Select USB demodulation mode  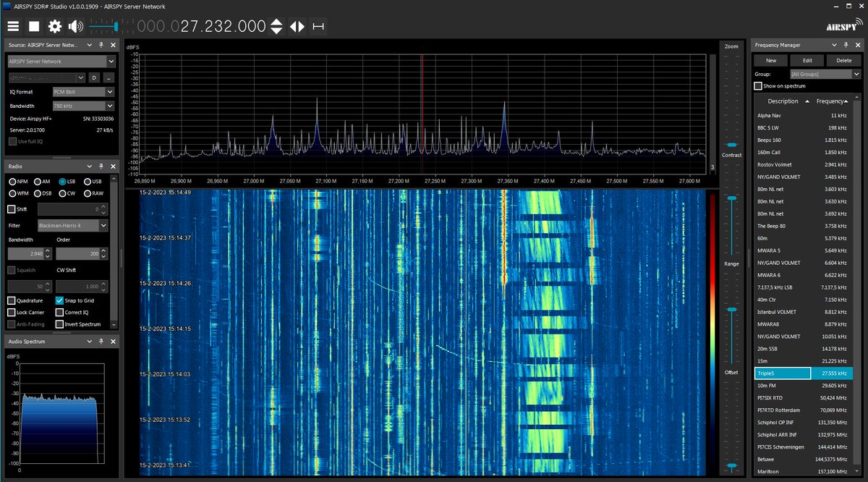(x=88, y=181)
